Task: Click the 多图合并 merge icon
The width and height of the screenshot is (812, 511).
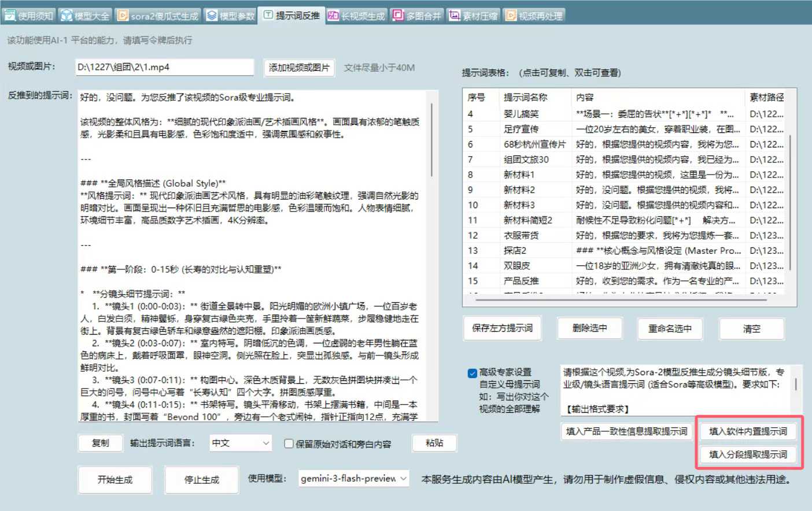Action: coord(397,15)
